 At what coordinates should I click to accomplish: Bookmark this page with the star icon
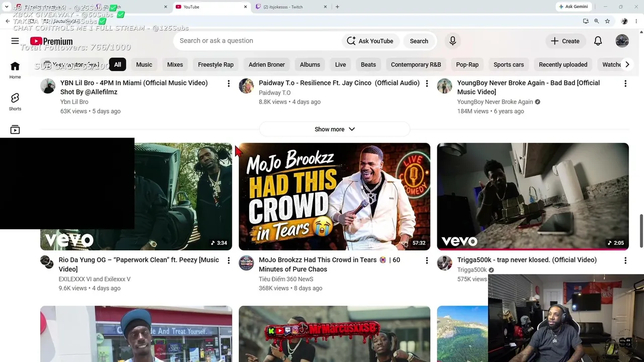click(x=607, y=21)
